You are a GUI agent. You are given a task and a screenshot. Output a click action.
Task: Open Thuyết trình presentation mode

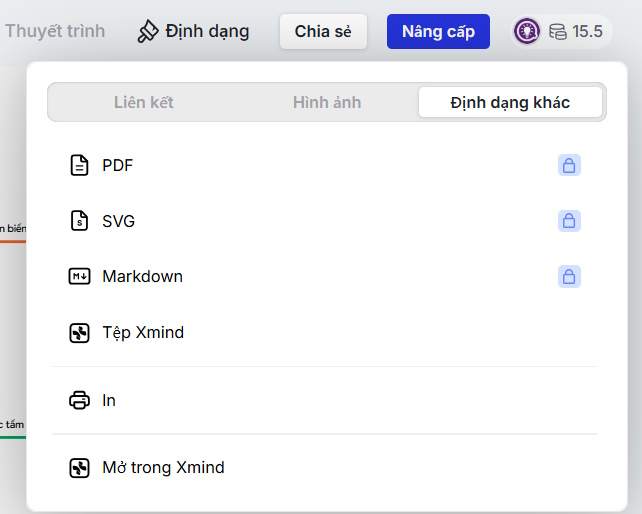pyautogui.click(x=55, y=31)
